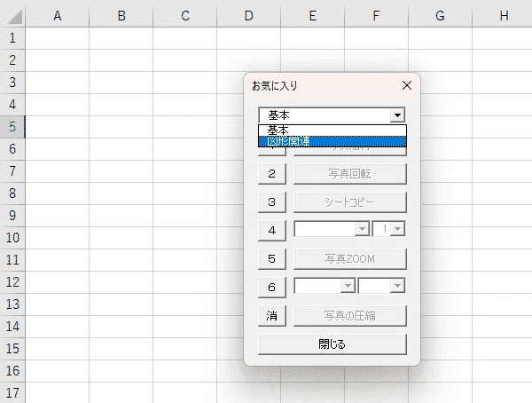Click the シートコピー button

pos(350,202)
